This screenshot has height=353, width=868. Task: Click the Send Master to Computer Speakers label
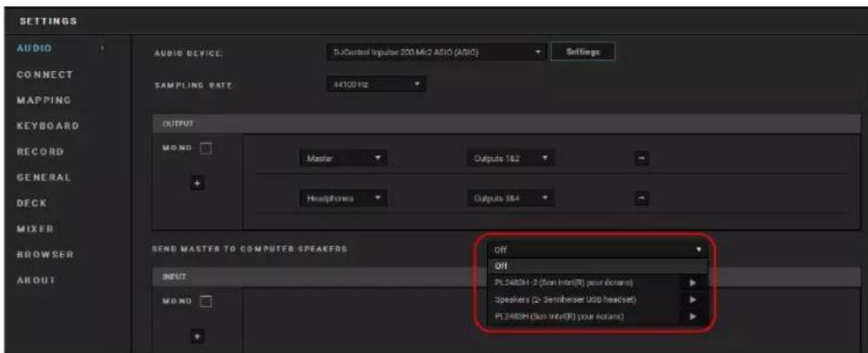click(x=250, y=249)
